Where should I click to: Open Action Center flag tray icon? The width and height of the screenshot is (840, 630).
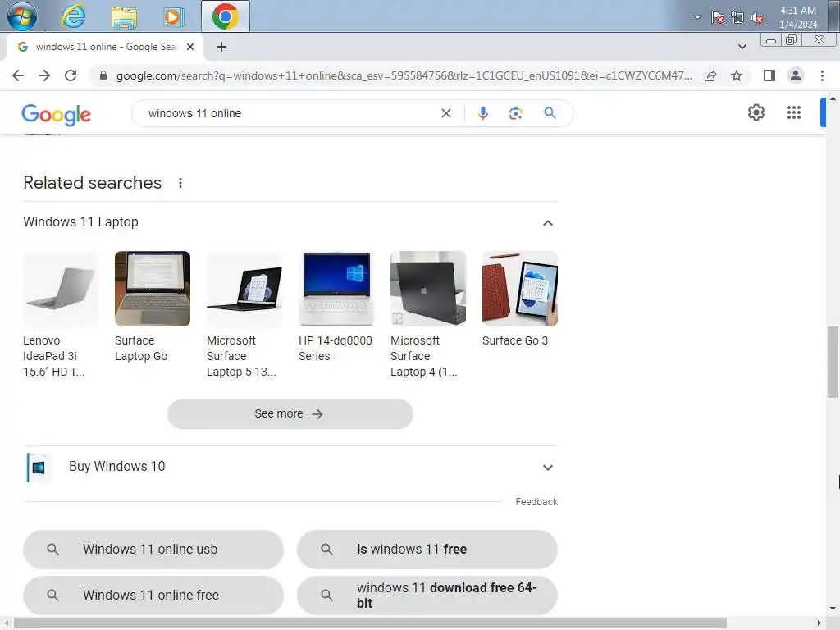717,17
